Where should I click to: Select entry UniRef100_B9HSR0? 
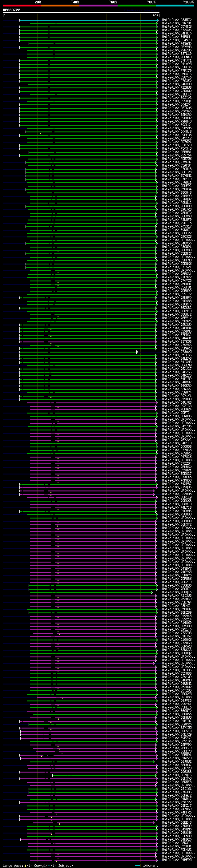[177, 115]
